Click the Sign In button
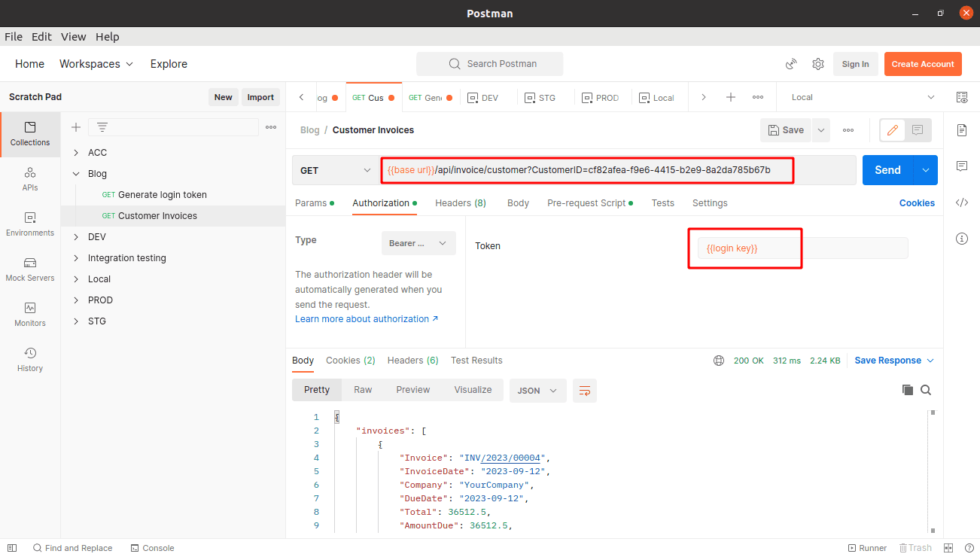Viewport: 980px width, 557px height. click(x=855, y=64)
